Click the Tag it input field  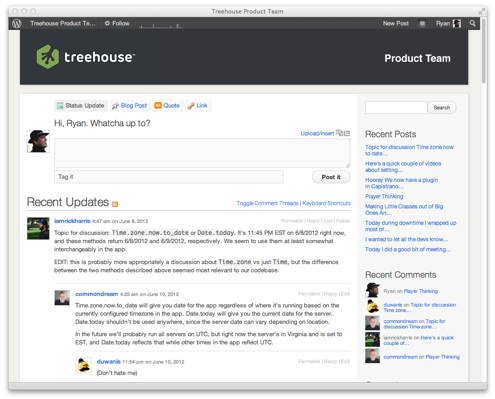[169, 177]
